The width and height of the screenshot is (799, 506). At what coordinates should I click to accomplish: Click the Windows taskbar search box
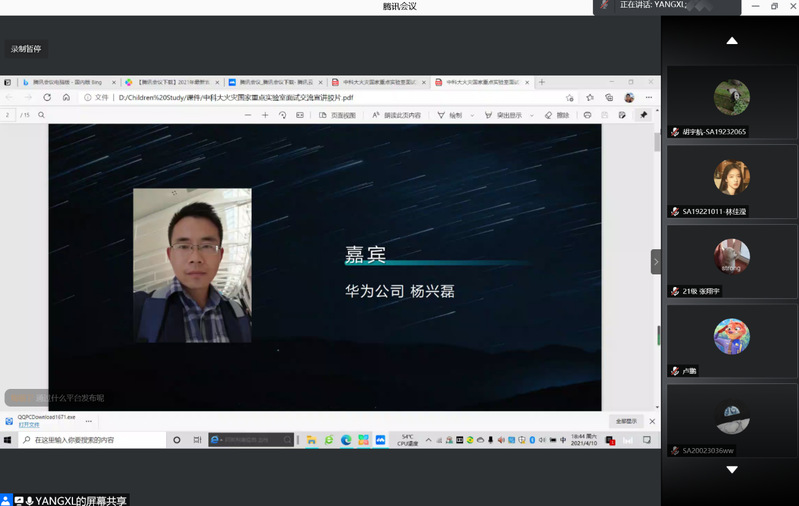point(93,440)
